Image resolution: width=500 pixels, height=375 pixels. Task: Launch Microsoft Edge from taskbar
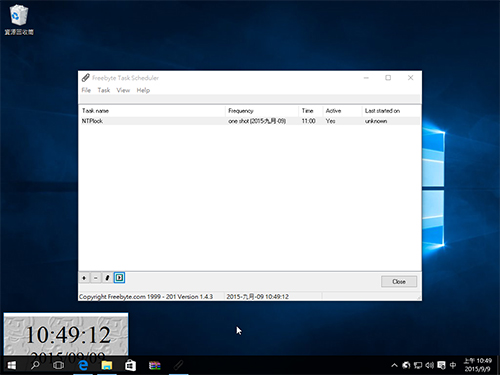tap(83, 365)
